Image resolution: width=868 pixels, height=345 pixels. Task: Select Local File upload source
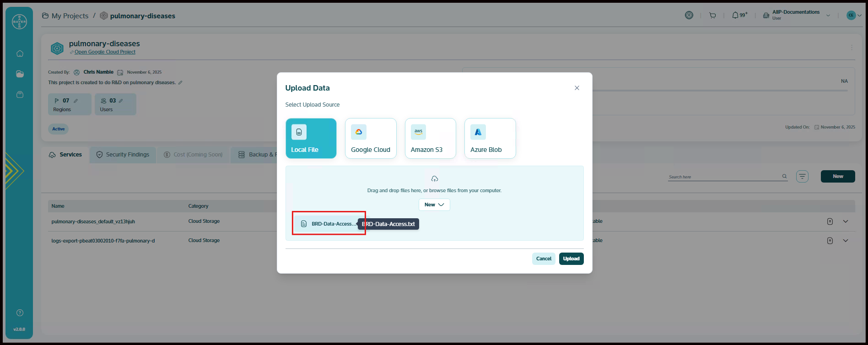pyautogui.click(x=311, y=139)
